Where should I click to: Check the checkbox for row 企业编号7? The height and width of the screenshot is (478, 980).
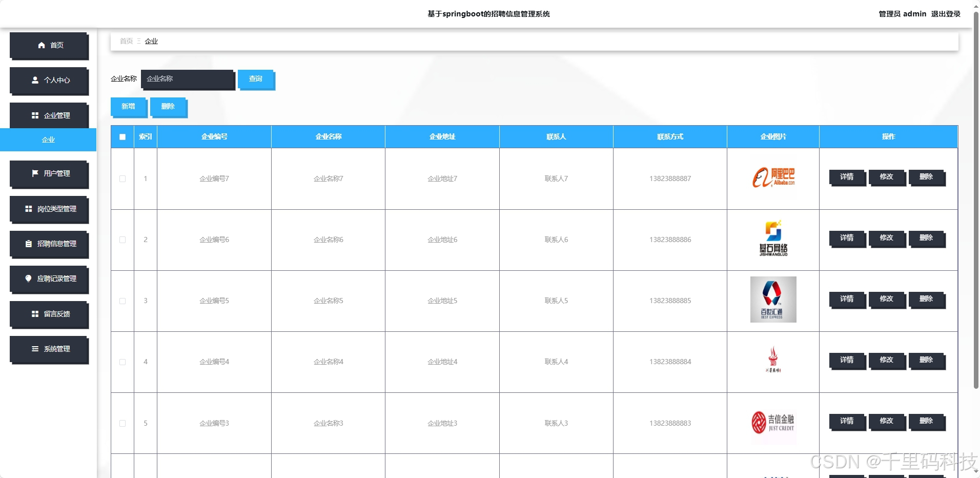tap(122, 178)
